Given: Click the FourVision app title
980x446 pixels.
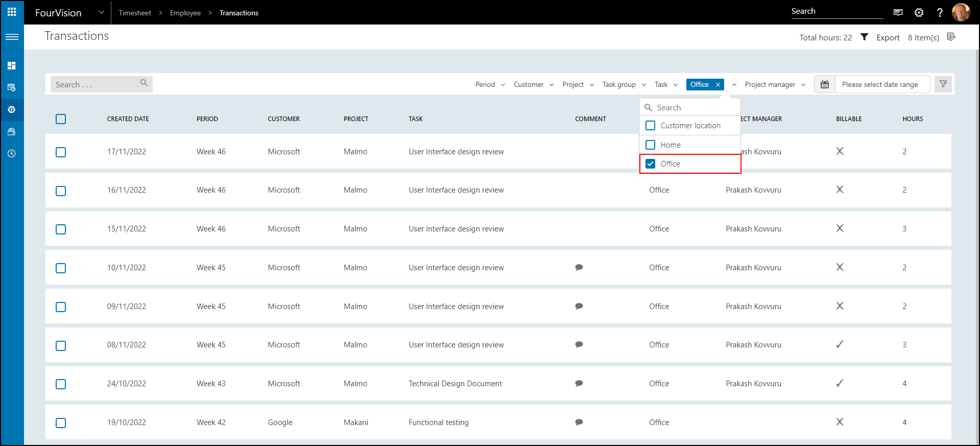Looking at the screenshot, I should point(58,13).
